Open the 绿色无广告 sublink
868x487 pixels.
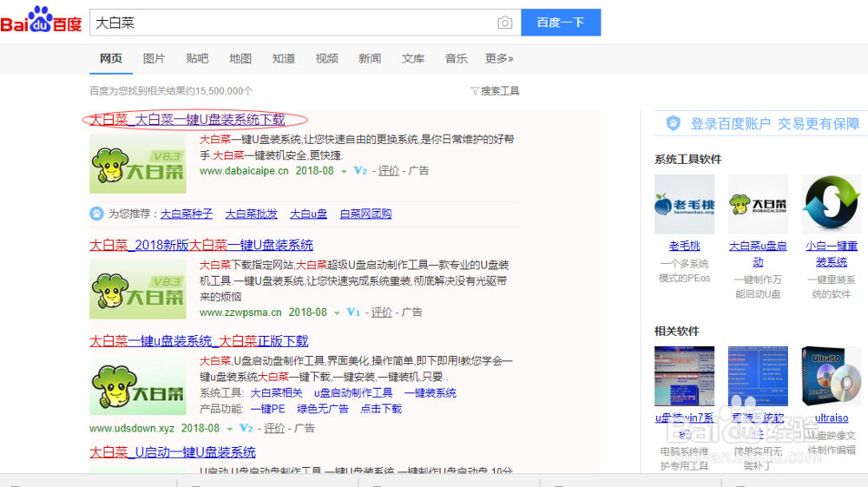pyautogui.click(x=323, y=409)
